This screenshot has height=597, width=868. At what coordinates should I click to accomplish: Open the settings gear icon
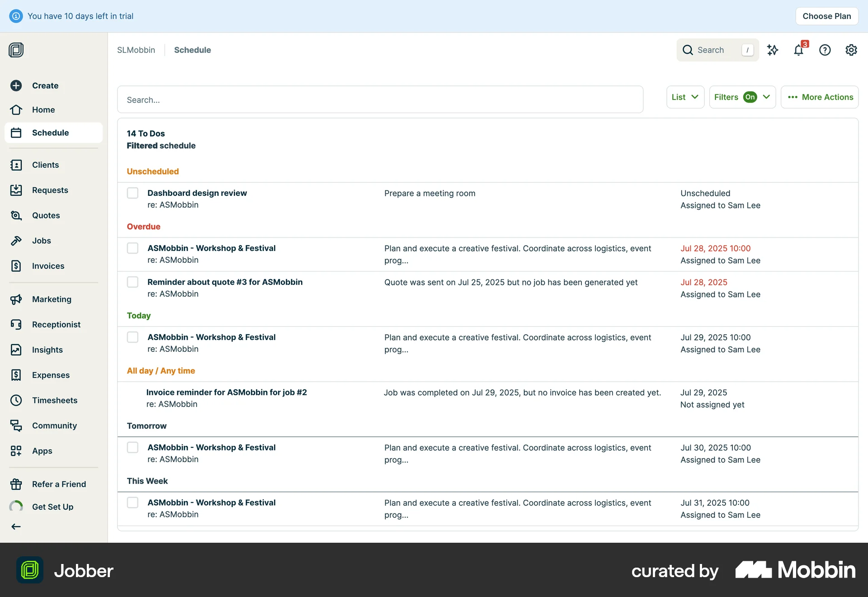point(851,50)
